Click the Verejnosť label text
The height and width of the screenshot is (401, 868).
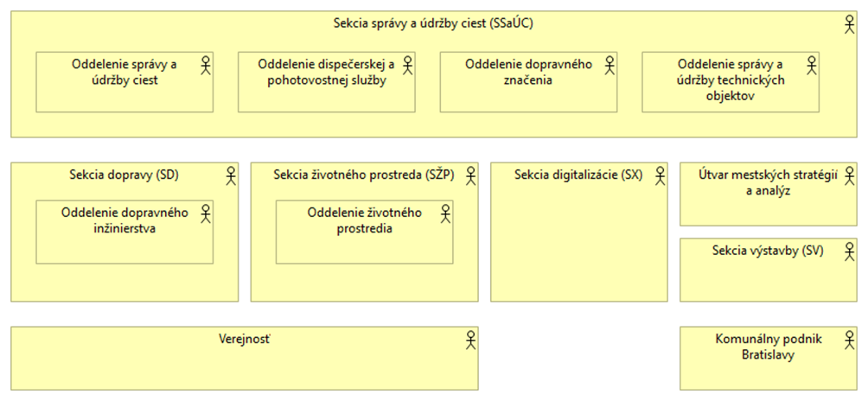pyautogui.click(x=245, y=337)
